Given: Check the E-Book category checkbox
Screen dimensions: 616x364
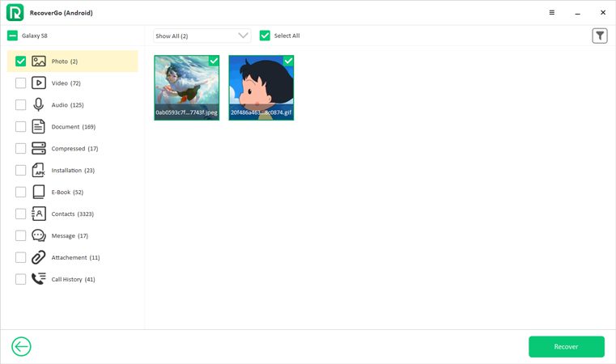Looking at the screenshot, I should click(x=20, y=192).
